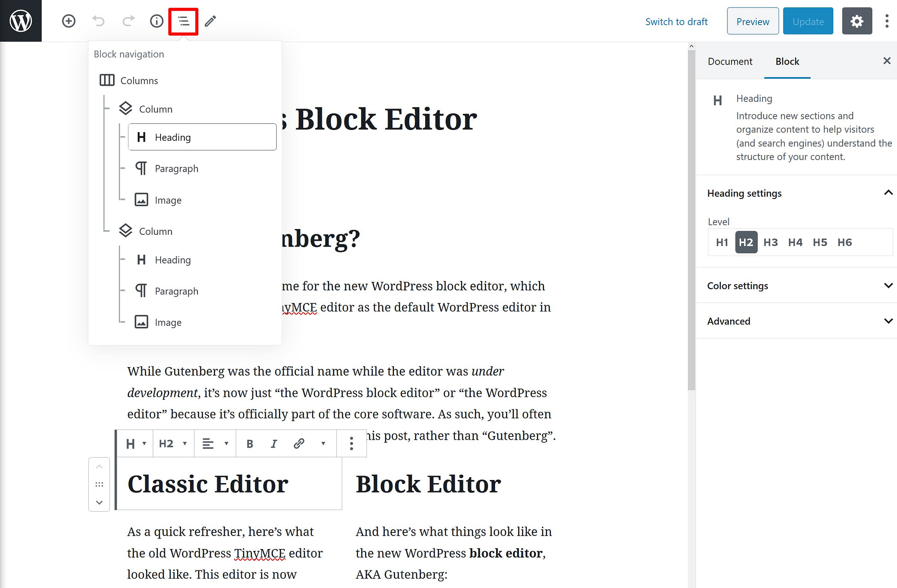Screen dimensions: 897x588
Task: Toggle the settings gear sidebar
Action: (857, 21)
